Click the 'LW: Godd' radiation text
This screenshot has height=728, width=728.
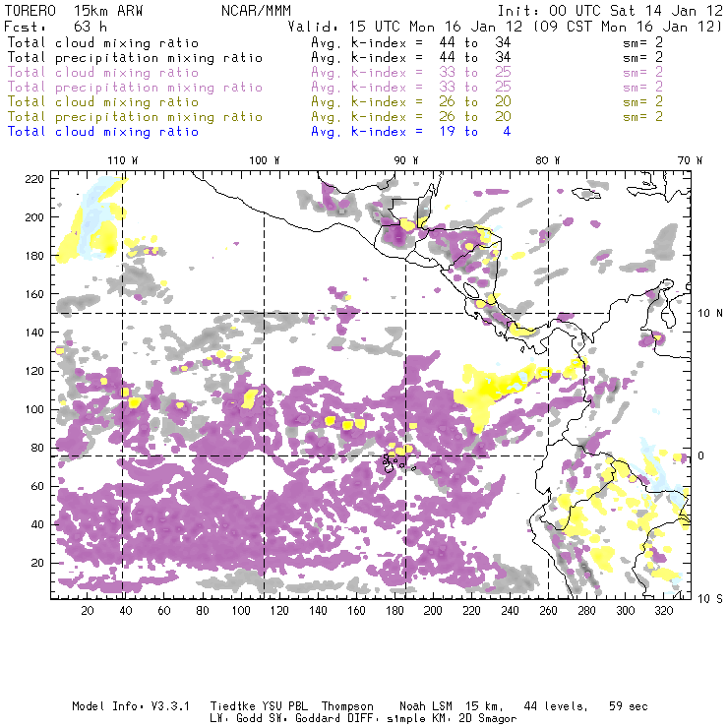click(x=235, y=719)
